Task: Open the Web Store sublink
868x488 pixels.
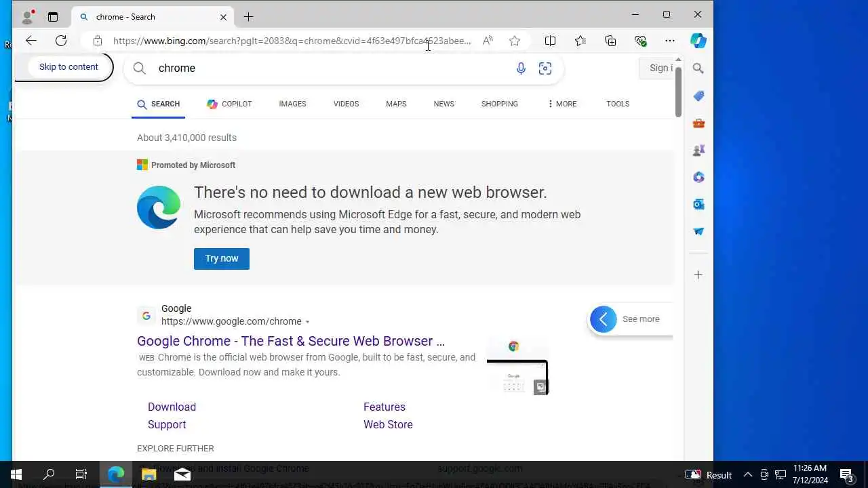Action: (x=388, y=424)
